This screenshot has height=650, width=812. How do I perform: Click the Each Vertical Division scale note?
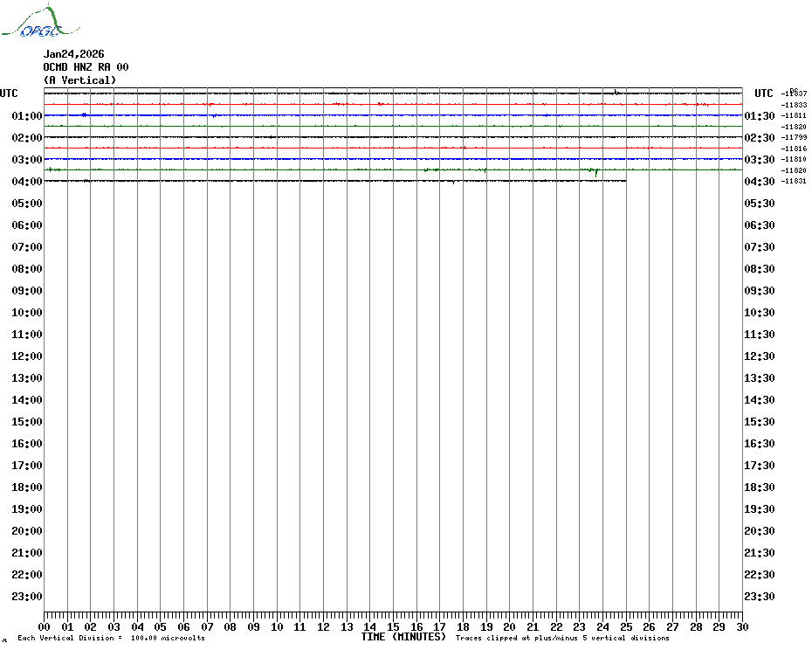tap(111, 638)
